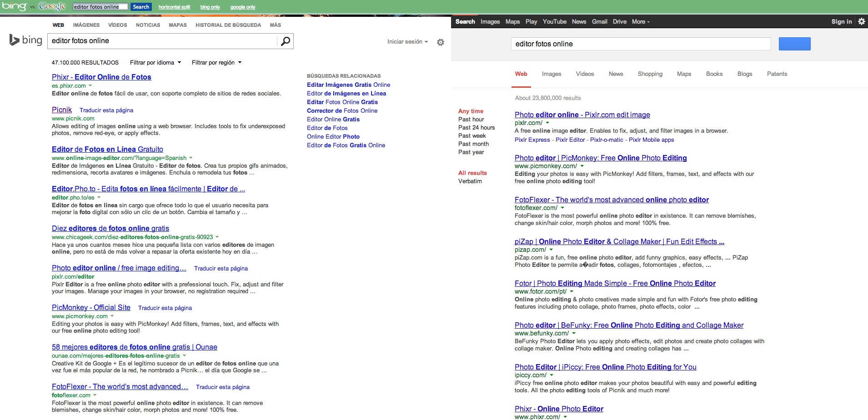Switch to Google Images results tab
The image size is (868, 420).
point(551,74)
